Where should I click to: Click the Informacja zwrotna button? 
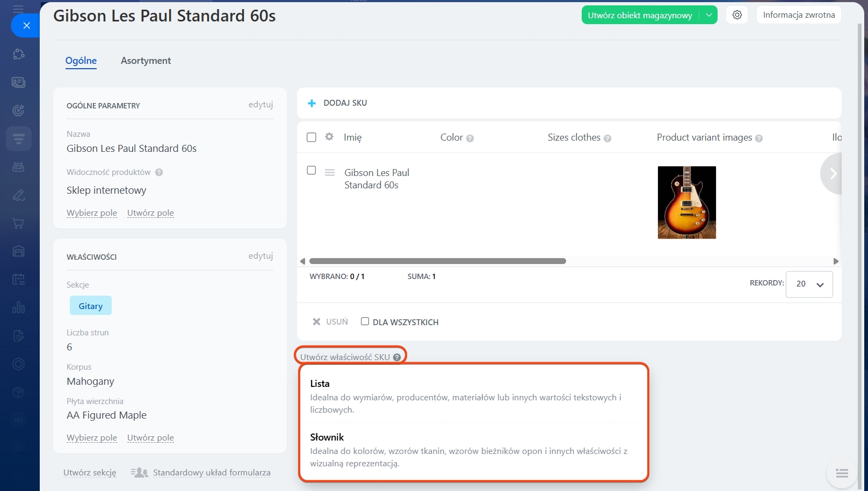(799, 15)
